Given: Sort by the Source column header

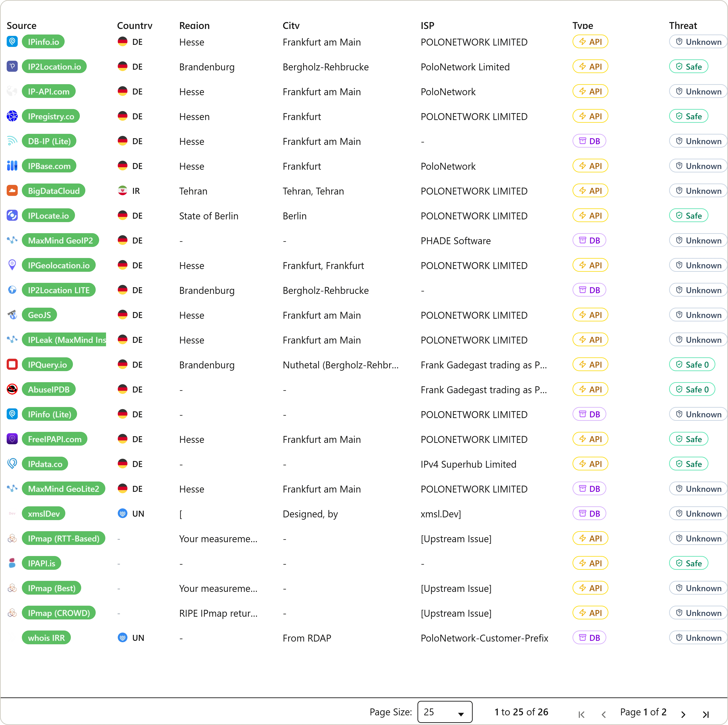Looking at the screenshot, I should tap(21, 26).
